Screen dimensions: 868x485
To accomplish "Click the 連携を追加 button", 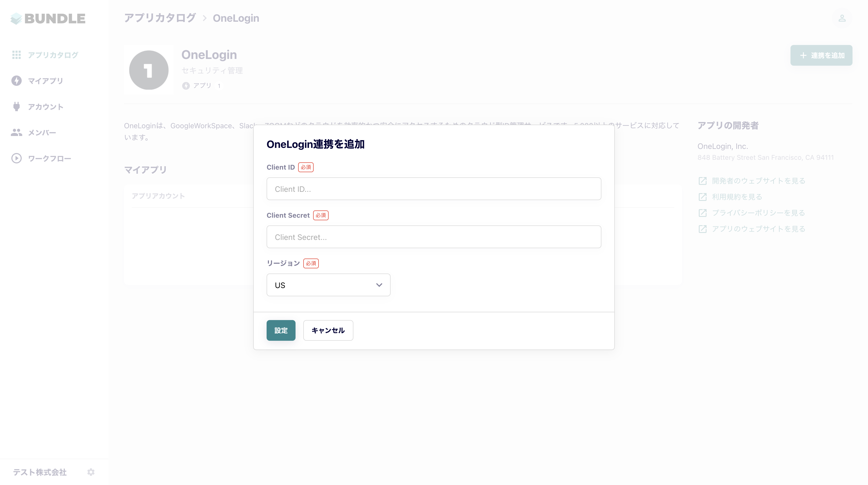I will (x=821, y=55).
